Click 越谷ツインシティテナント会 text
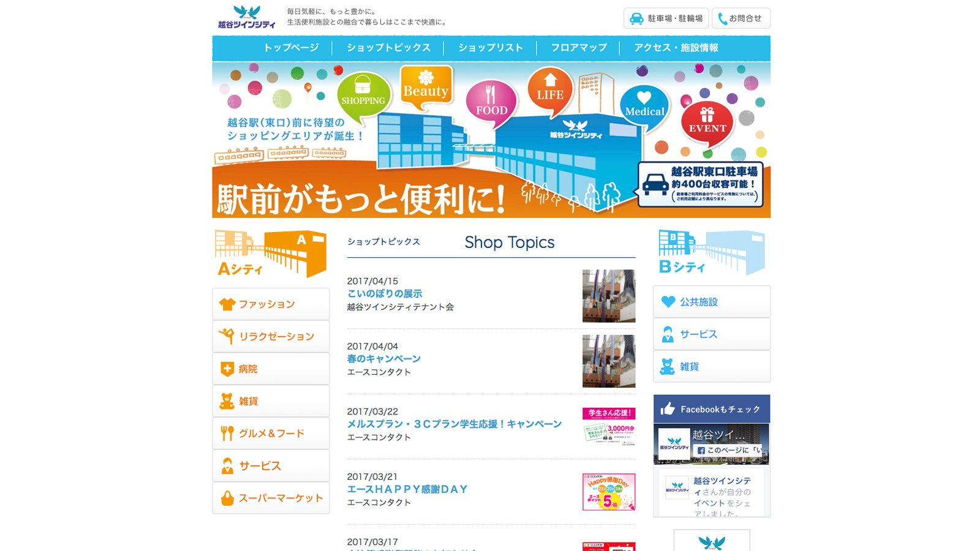 coord(401,307)
